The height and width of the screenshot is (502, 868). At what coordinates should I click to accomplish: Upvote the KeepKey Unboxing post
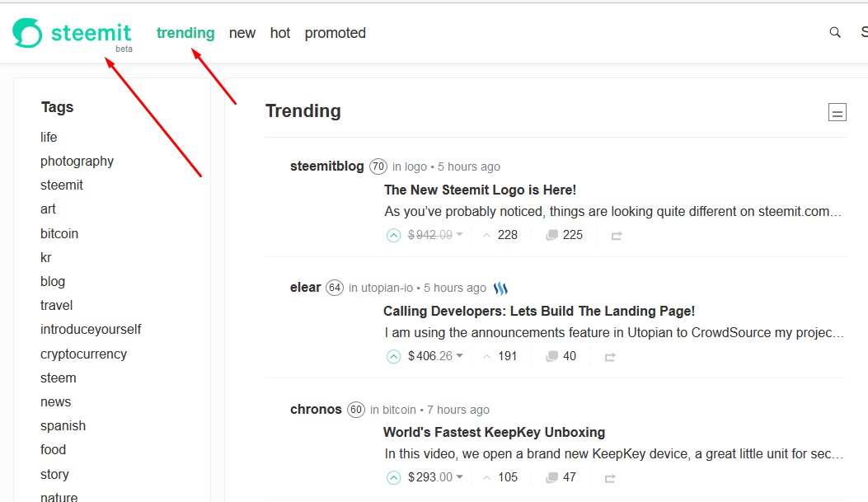tap(393, 477)
